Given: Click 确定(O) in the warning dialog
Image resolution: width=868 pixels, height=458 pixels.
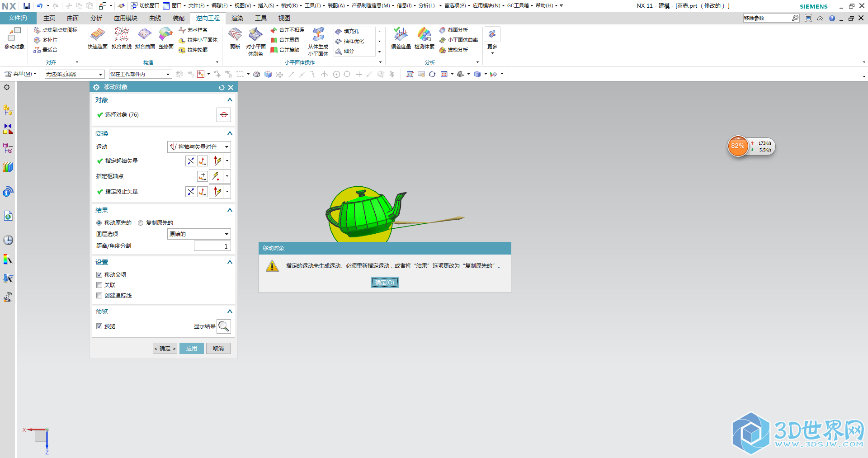Looking at the screenshot, I should pyautogui.click(x=385, y=283).
